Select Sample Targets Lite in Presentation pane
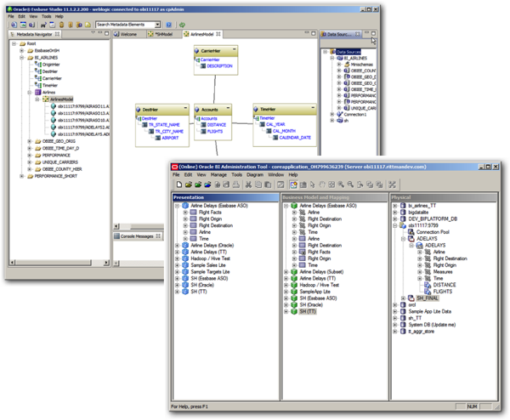The image size is (510, 420). tap(210, 272)
